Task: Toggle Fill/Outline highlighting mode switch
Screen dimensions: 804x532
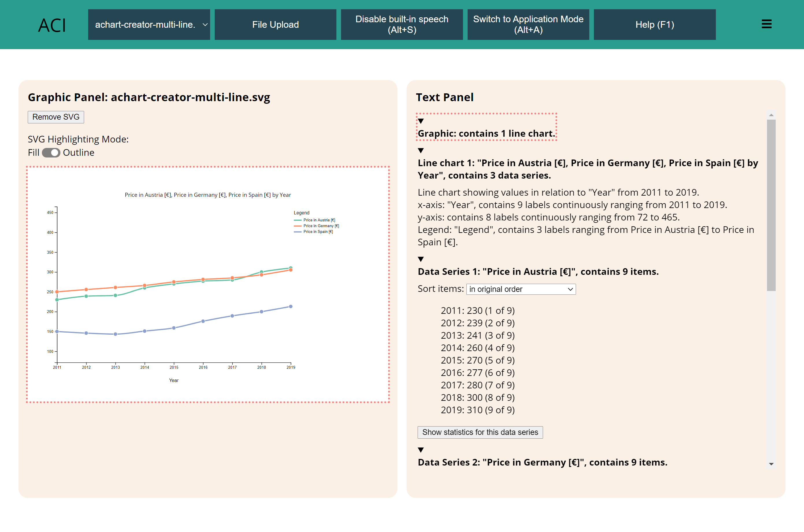Action: pos(51,153)
